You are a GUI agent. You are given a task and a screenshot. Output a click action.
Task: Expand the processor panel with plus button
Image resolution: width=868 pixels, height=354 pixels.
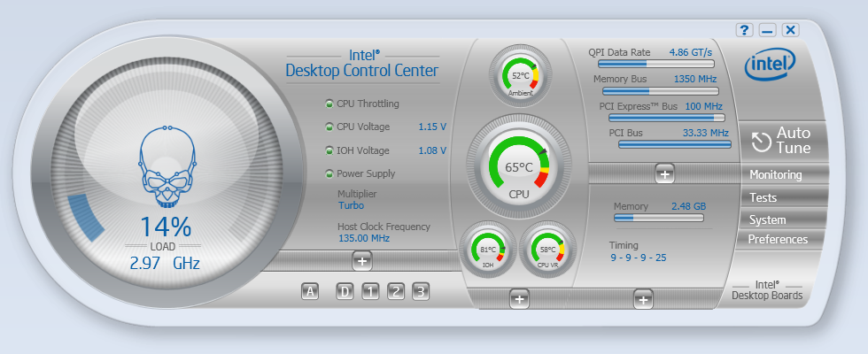click(362, 260)
